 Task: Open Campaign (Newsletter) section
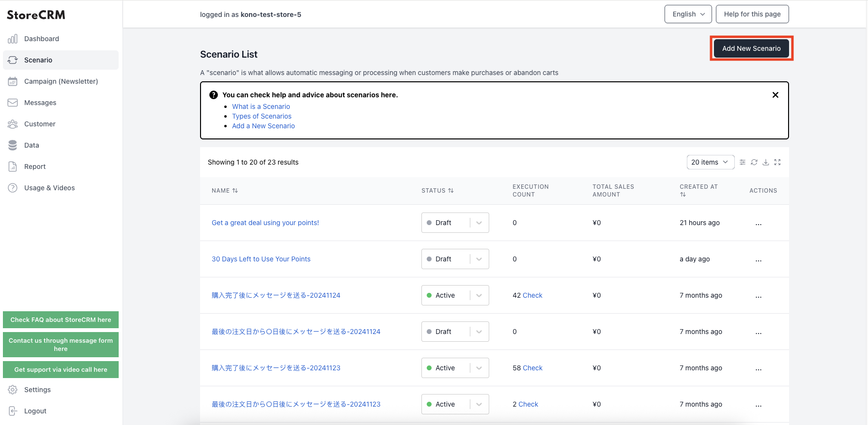pyautogui.click(x=61, y=81)
